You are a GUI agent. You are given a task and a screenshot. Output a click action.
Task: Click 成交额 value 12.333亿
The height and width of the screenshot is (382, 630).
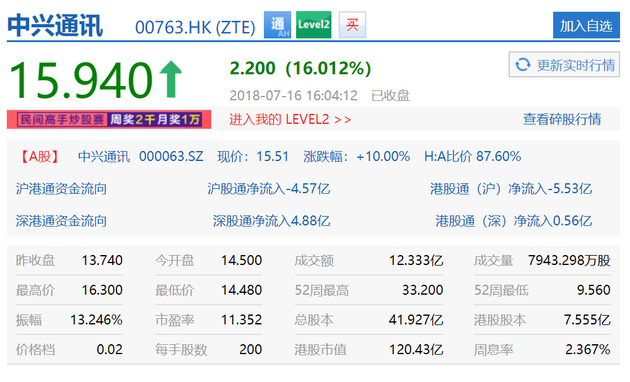point(416,260)
